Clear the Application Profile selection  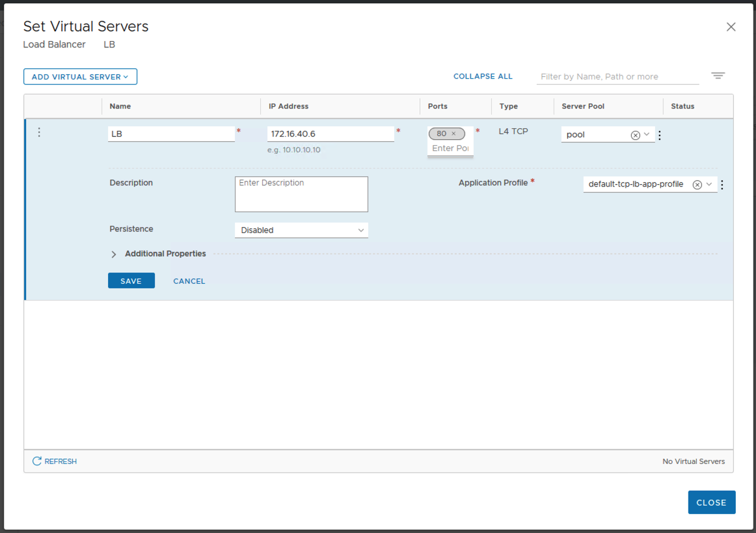(x=697, y=185)
